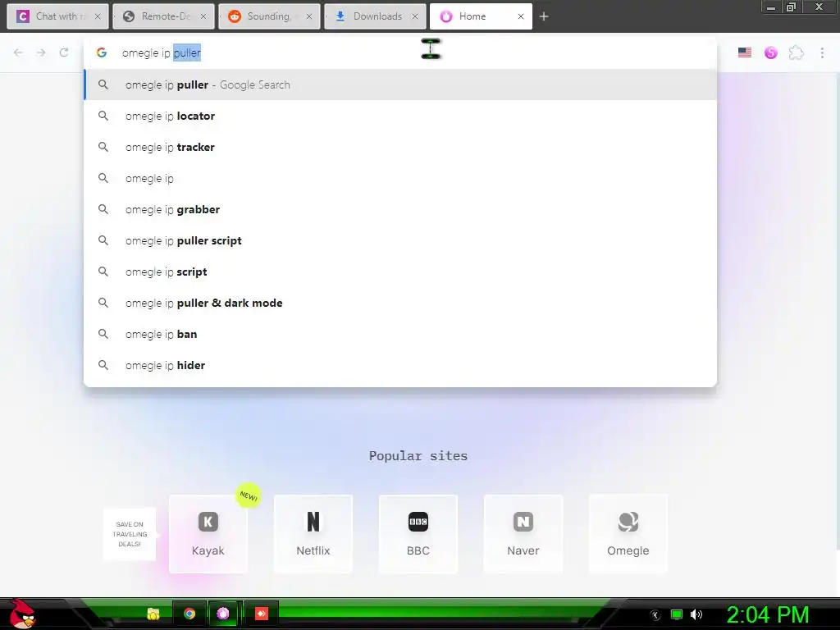840x630 pixels.
Task: Pick the plain omegle ip suggestion
Action: click(400, 178)
